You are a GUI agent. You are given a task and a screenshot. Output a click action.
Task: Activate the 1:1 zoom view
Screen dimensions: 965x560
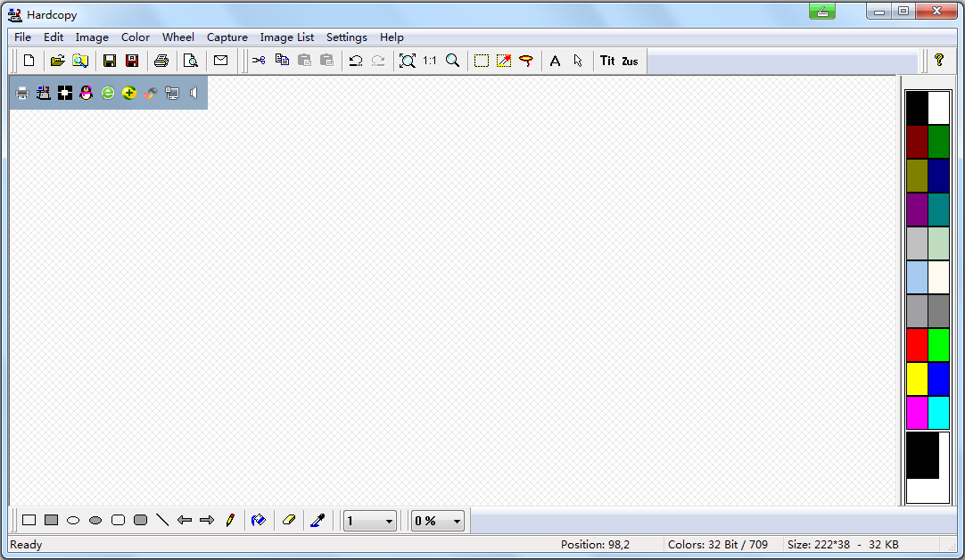coord(430,60)
